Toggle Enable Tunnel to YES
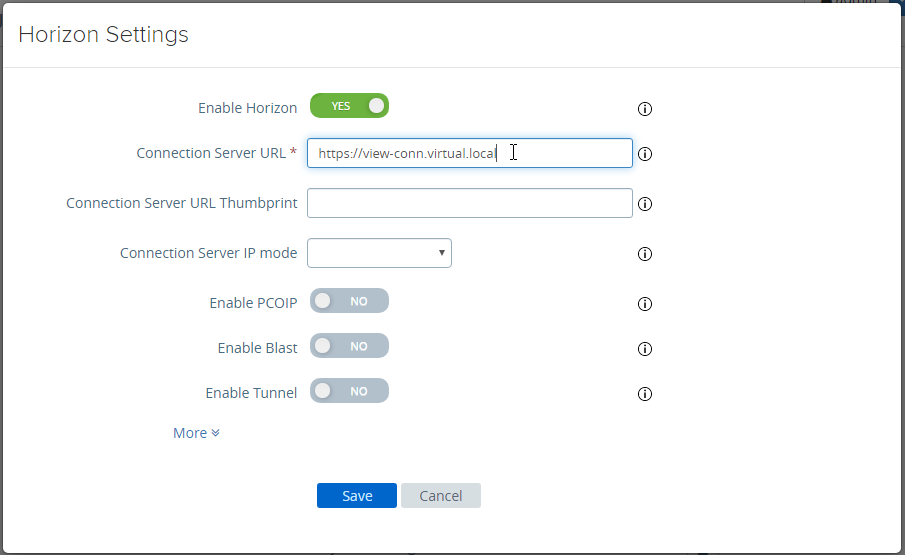This screenshot has height=555, width=905. (x=349, y=391)
